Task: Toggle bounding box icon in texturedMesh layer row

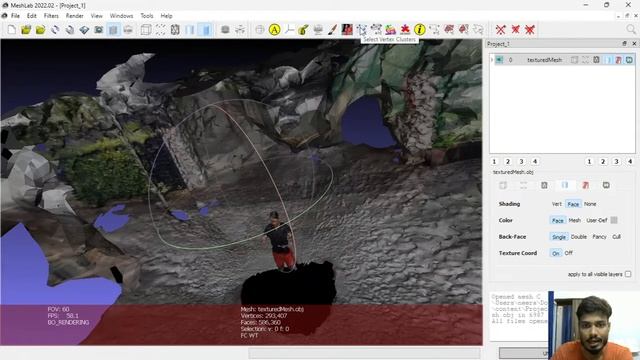Action: [x=574, y=60]
